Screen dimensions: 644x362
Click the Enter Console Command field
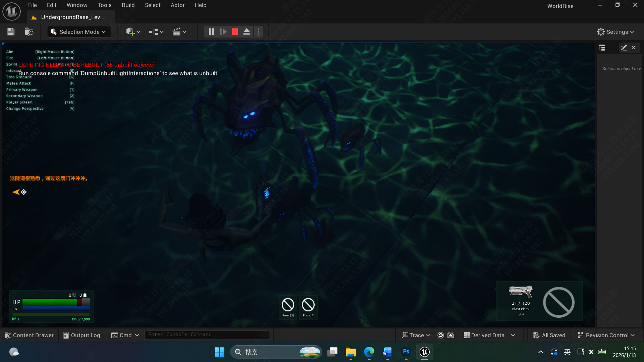tap(207, 335)
